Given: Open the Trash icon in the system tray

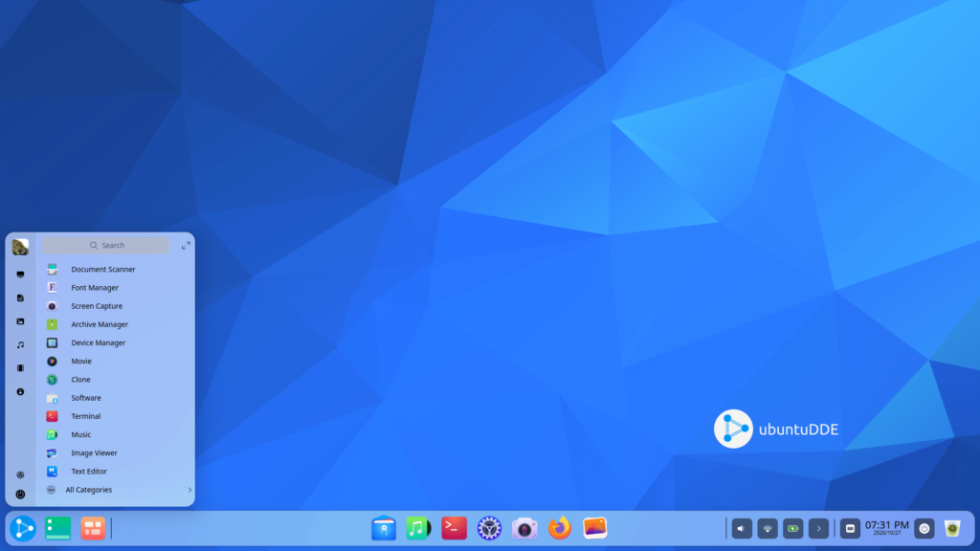Looking at the screenshot, I should pos(951,527).
